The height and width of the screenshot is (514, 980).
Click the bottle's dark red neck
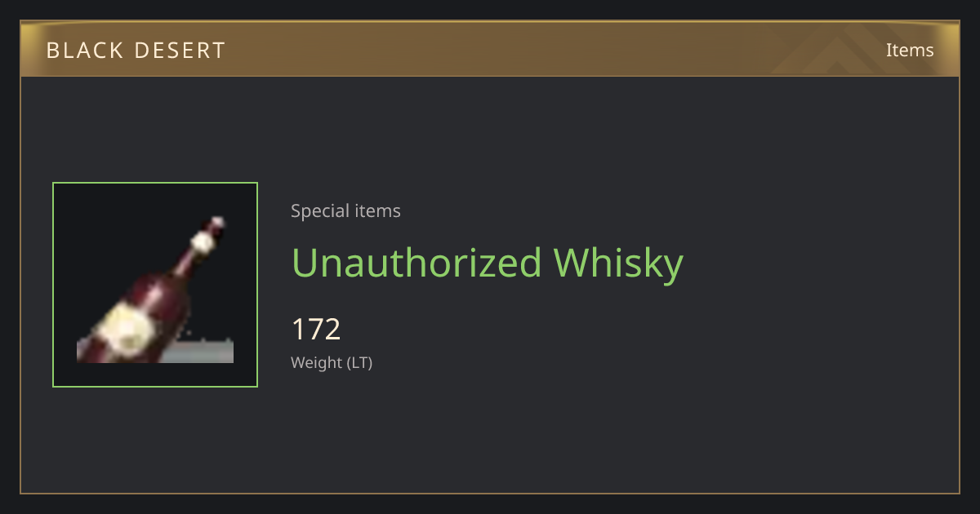click(x=189, y=262)
